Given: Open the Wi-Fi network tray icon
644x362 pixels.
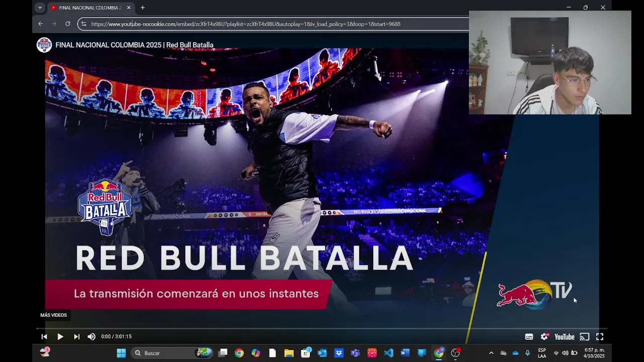Looking at the screenshot, I should (x=556, y=353).
